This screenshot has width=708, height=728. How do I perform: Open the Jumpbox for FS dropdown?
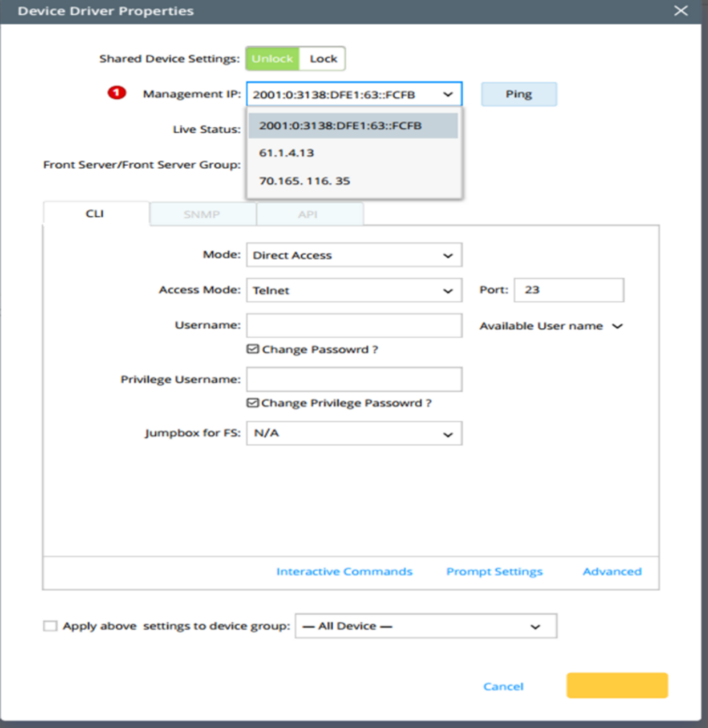[x=354, y=433]
